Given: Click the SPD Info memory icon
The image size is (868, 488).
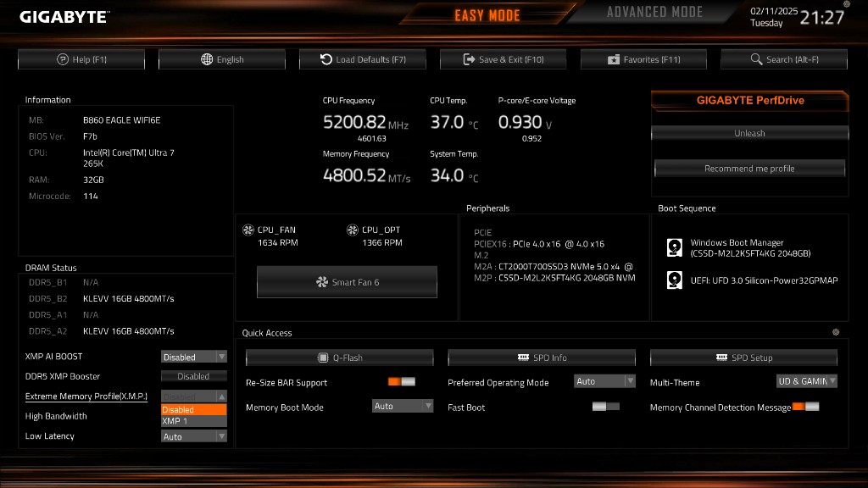Looking at the screenshot, I should point(523,358).
